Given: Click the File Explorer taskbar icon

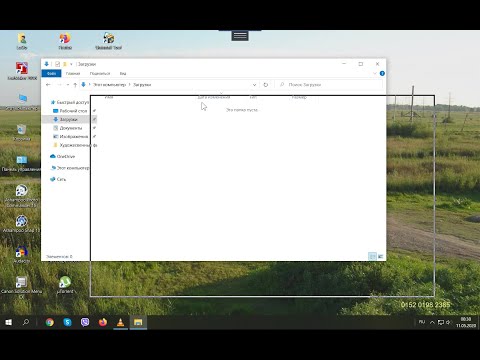Looking at the screenshot, I should tap(138, 322).
